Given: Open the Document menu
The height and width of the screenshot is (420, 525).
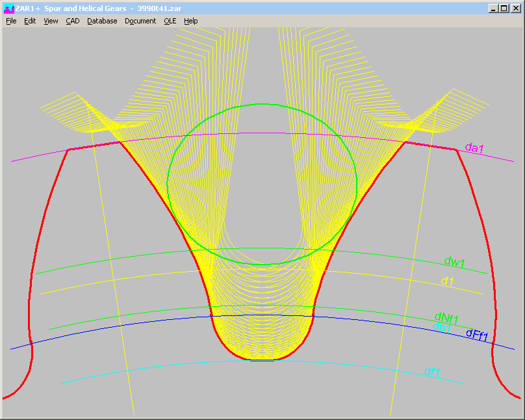Looking at the screenshot, I should 140,21.
